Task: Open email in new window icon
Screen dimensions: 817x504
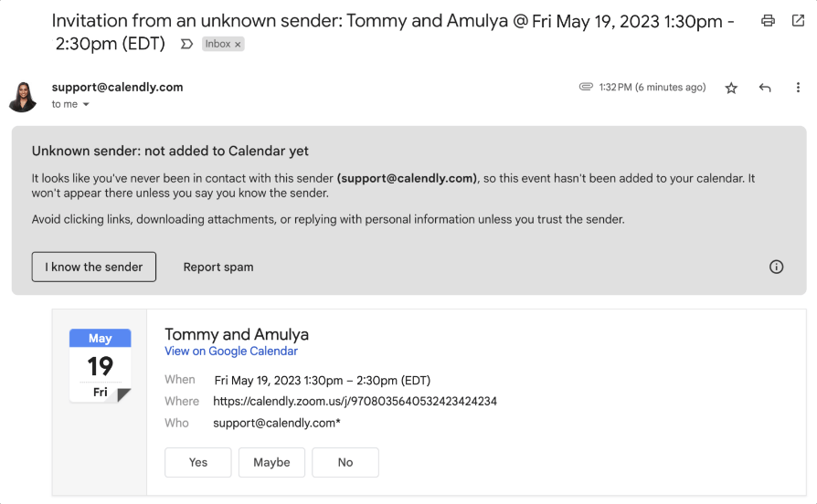Action: [x=798, y=20]
